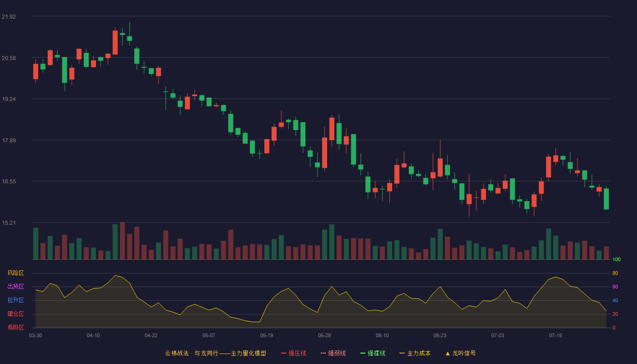Screen dimensions: 637x364
Task: Select the 建仓区 zone label
Action: pyautogui.click(x=15, y=314)
